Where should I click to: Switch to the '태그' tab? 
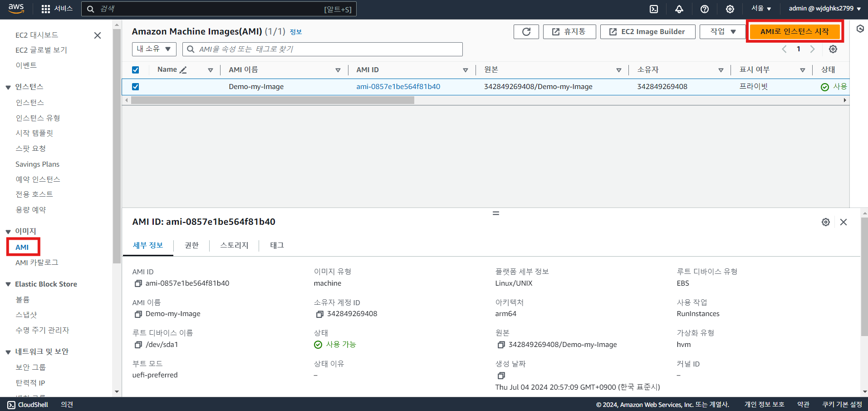point(277,245)
